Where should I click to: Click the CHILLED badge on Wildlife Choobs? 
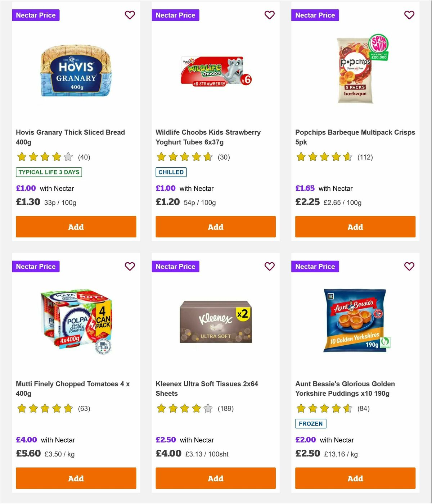171,172
